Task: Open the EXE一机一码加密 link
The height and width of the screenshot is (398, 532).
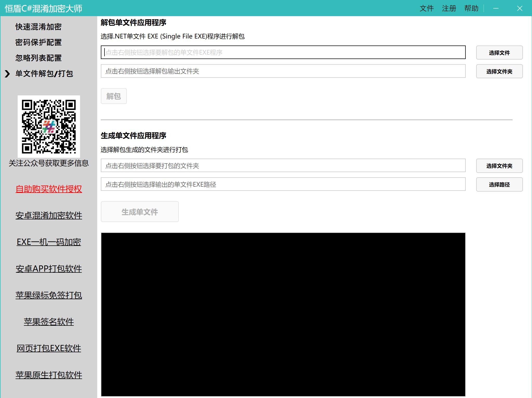Action: coord(49,242)
